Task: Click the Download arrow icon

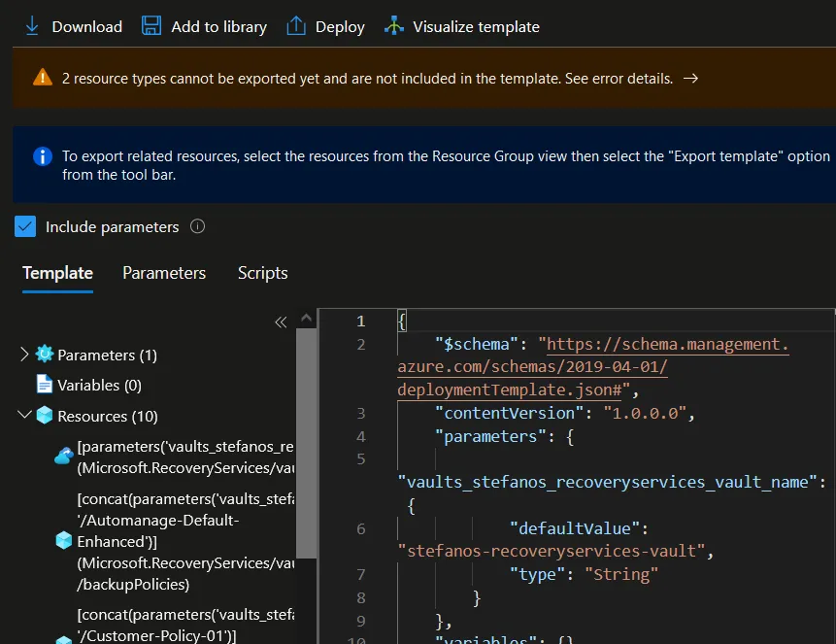Action: (32, 25)
